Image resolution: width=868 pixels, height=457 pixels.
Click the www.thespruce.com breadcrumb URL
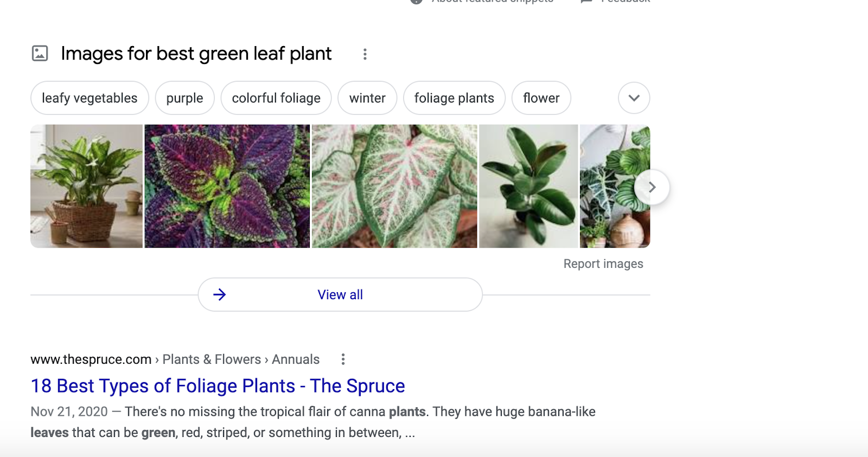(x=91, y=359)
